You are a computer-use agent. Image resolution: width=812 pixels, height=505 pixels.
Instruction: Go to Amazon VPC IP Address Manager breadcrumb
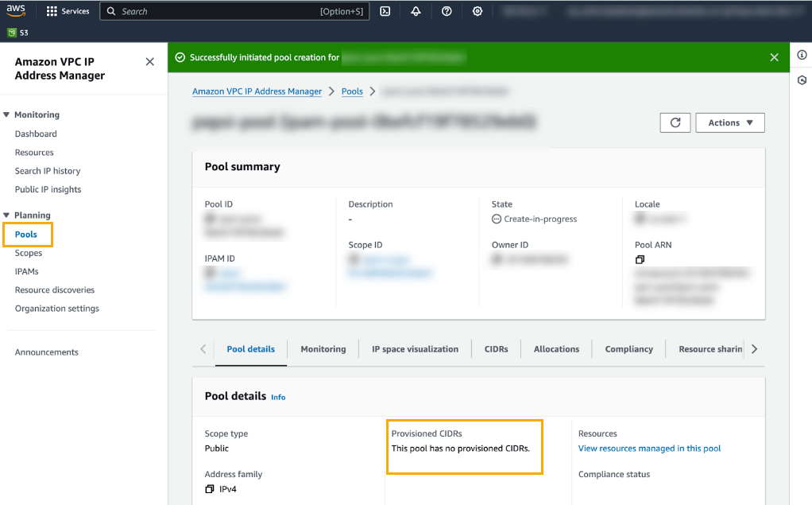click(257, 91)
